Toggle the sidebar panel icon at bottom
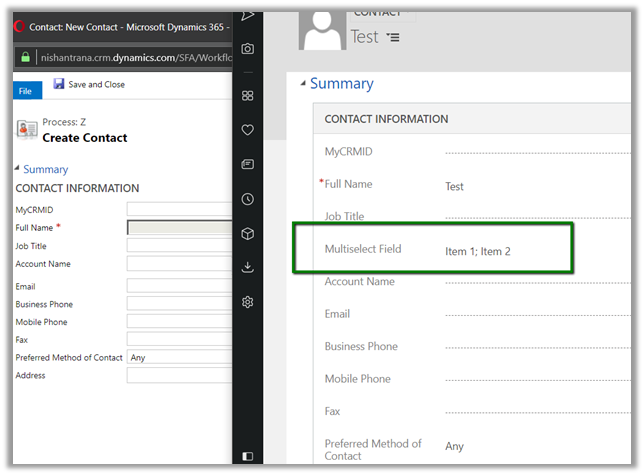Viewport: 644px width, 476px height. pos(248,456)
